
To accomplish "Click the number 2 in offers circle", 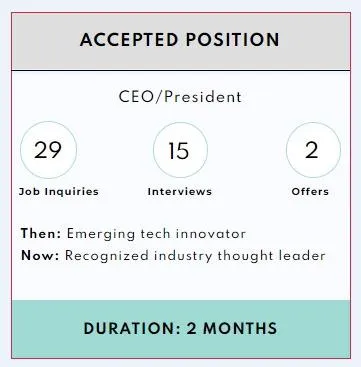I will click(312, 150).
